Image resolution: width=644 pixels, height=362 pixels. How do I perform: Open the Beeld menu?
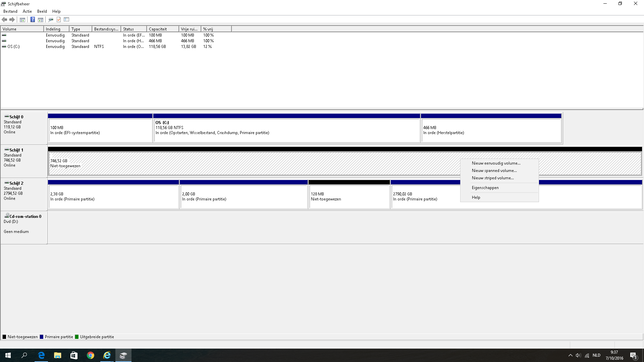42,11
